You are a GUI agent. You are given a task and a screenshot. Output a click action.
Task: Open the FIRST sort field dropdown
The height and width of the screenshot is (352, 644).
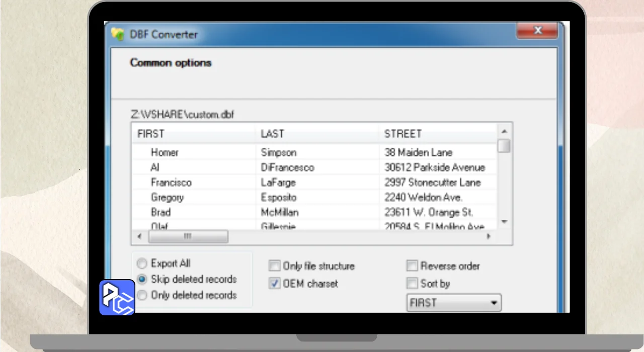coord(453,303)
